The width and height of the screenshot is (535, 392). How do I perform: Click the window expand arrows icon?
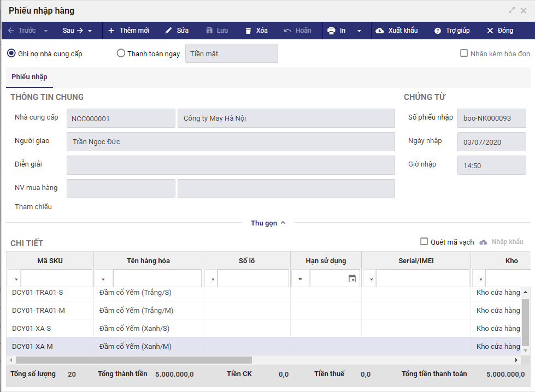(512, 10)
